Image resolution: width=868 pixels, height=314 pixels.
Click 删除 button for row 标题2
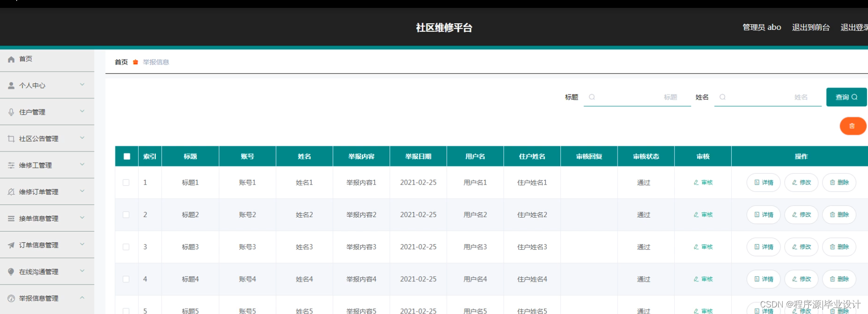tap(839, 215)
